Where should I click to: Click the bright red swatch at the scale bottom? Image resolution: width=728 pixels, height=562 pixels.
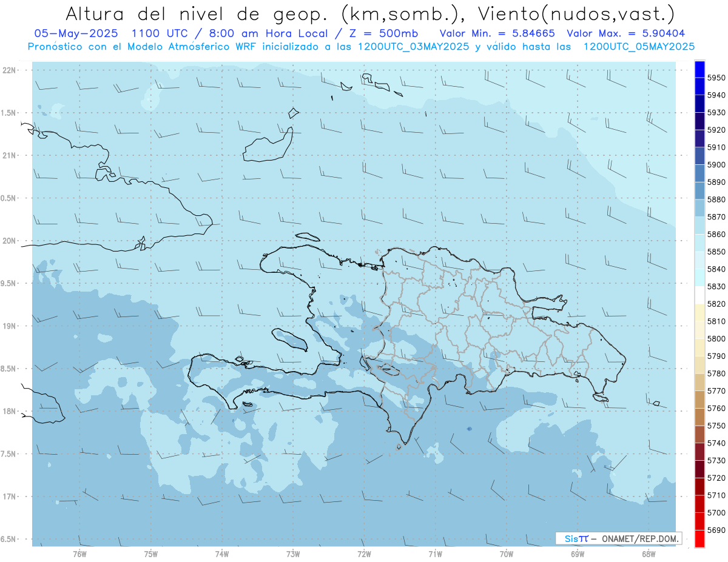tap(699, 539)
